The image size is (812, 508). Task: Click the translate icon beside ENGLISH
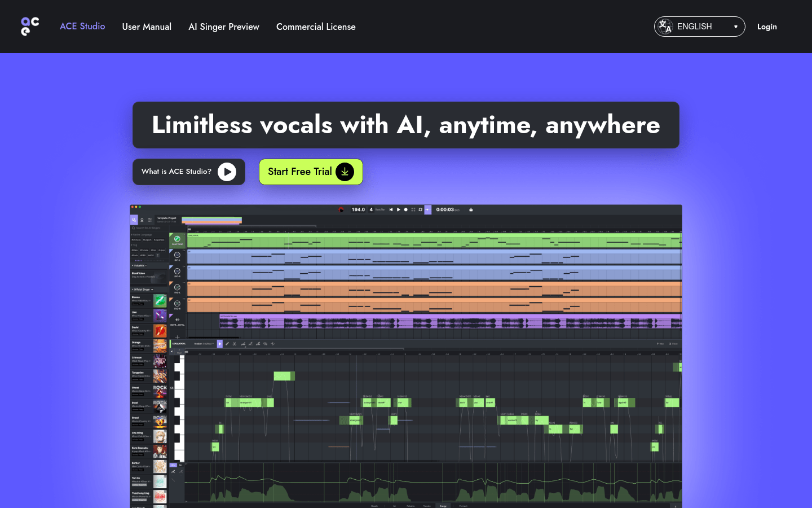665,27
